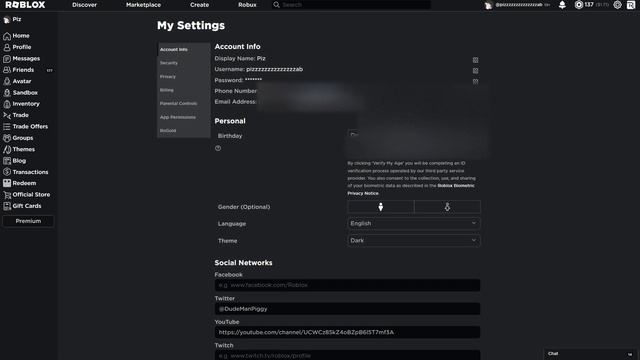Viewport: 640px width, 360px height.
Task: Click the help icon below Birthday
Action: (218, 149)
